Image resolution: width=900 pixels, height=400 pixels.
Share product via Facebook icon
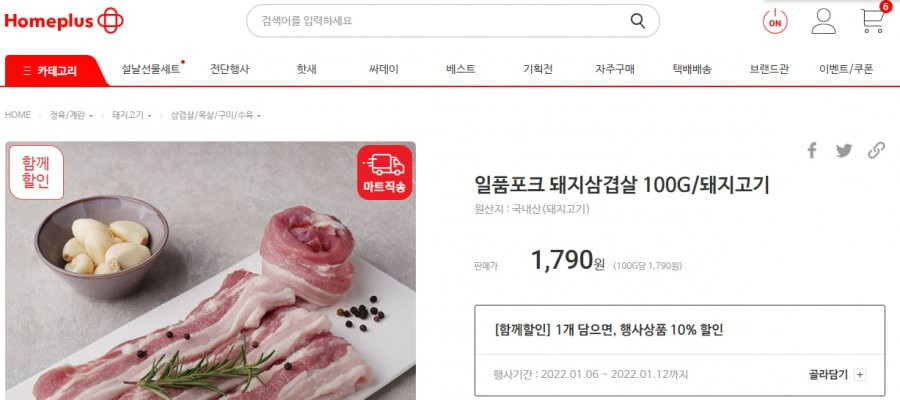pos(812,151)
